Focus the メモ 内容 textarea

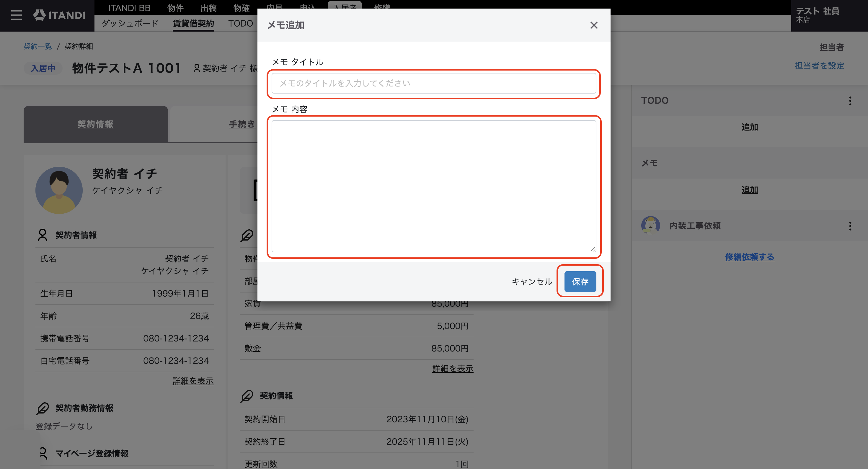coord(434,186)
